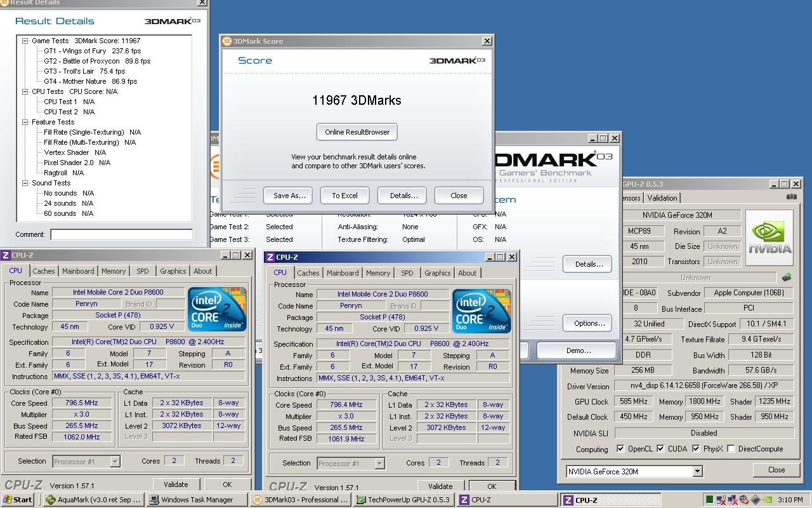The image size is (812, 508).
Task: Open About tab in left CPU-Z window
Action: pyautogui.click(x=203, y=271)
